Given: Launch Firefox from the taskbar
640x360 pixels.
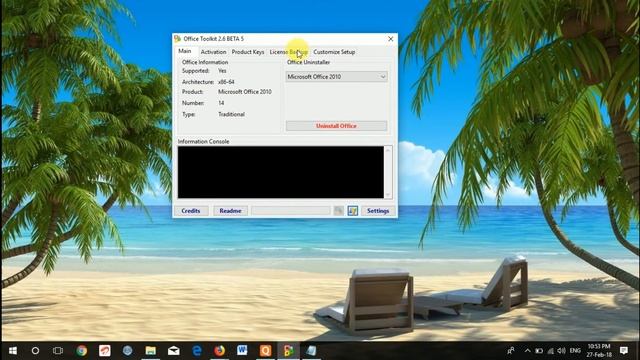Looking at the screenshot, I should (x=220, y=351).
